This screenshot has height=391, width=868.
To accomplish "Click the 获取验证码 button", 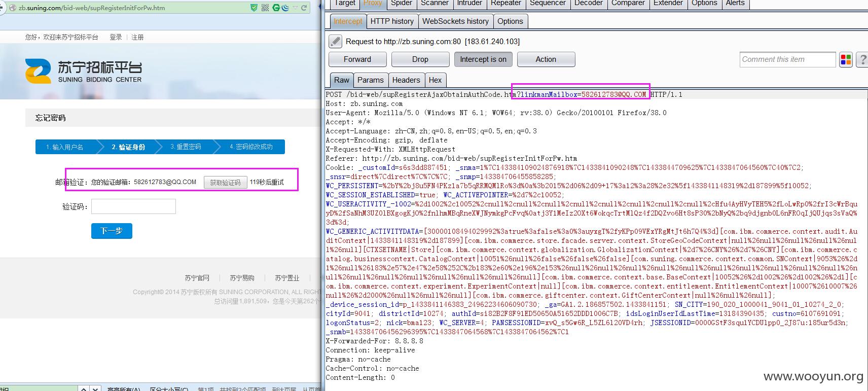I will coord(226,183).
